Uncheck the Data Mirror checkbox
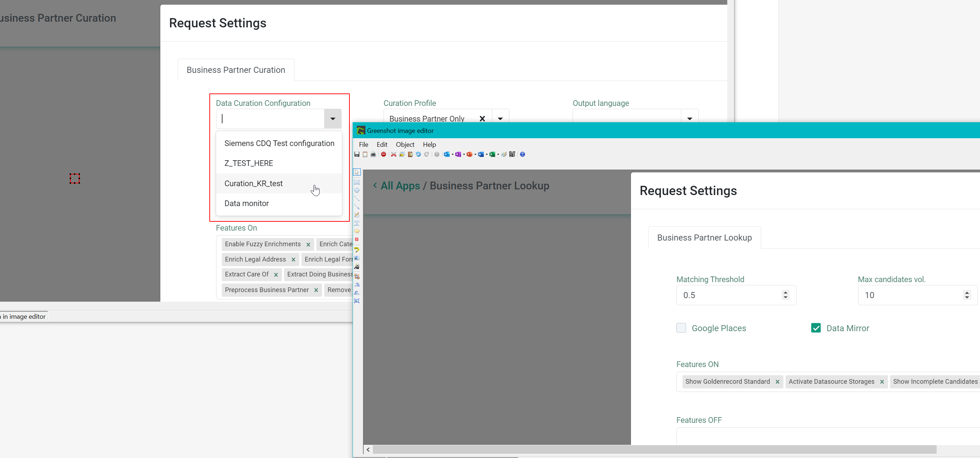Screen dimensions: 980x458 tap(816, 328)
